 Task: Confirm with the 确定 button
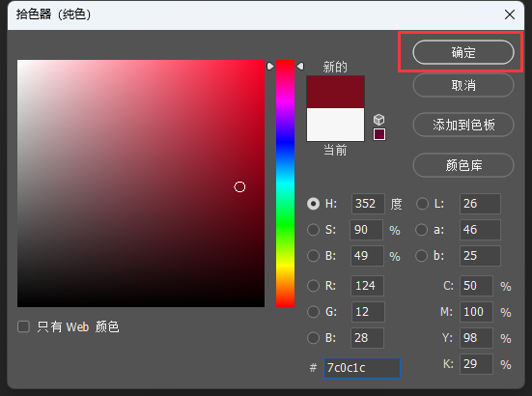(x=463, y=52)
